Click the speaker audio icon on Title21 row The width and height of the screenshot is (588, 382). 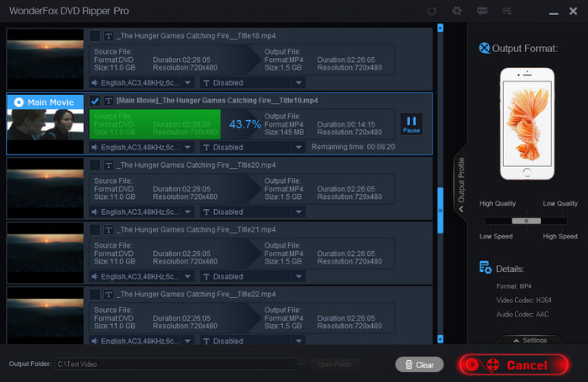click(95, 277)
